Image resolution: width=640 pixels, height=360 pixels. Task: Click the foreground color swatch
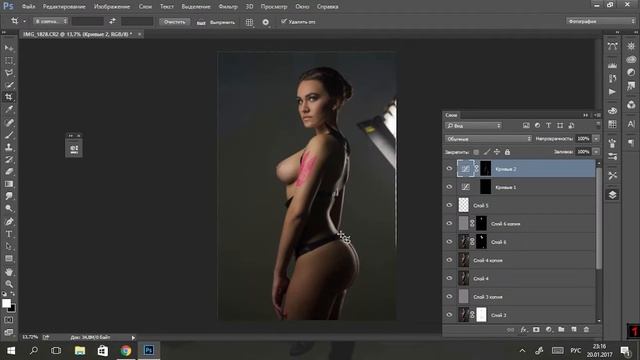[6, 303]
